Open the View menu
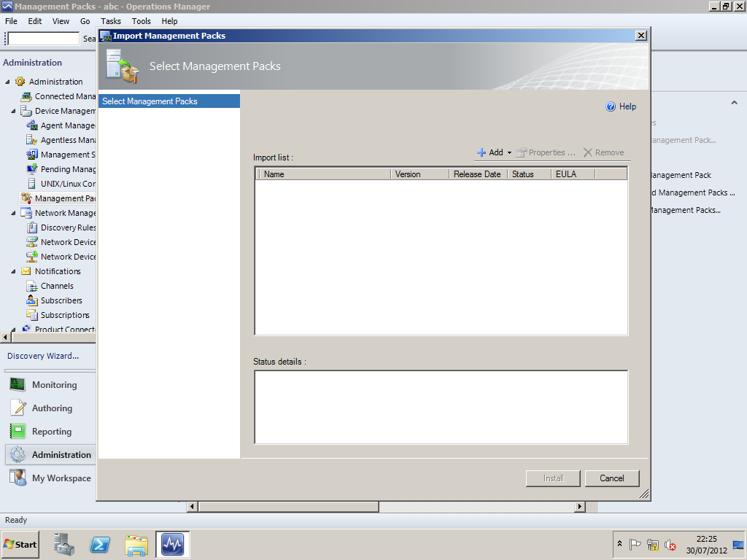 (61, 21)
